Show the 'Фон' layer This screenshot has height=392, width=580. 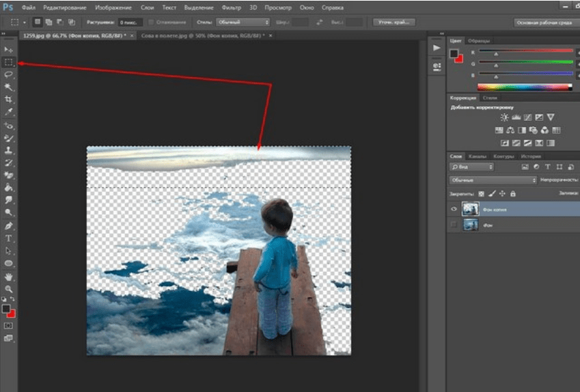(x=454, y=225)
